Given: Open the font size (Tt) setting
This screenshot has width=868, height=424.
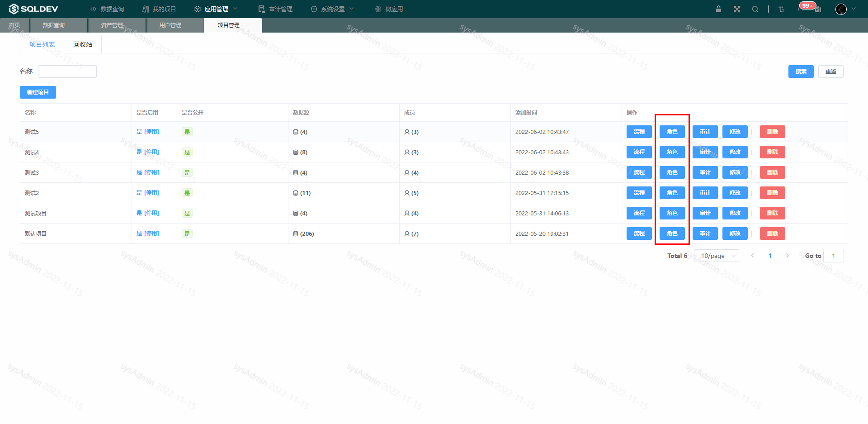Looking at the screenshot, I should tap(781, 9).
